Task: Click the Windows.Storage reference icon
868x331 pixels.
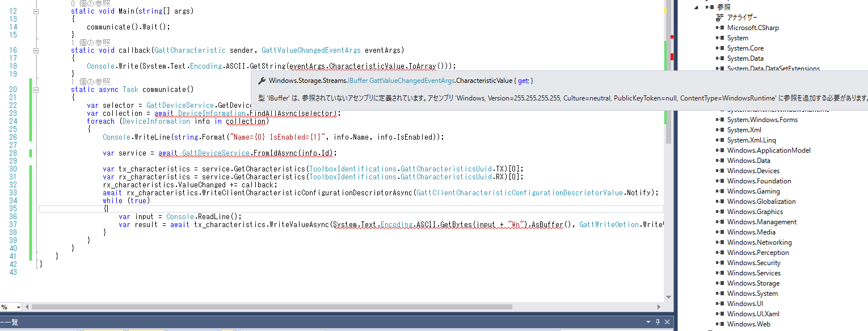Action: [x=720, y=283]
